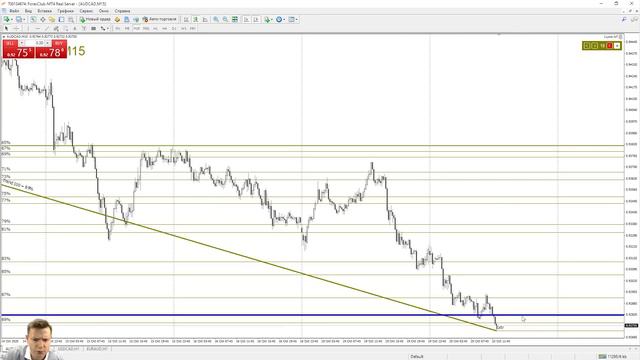Toggle chart shift
640x360 pixels.
[x=256, y=19]
